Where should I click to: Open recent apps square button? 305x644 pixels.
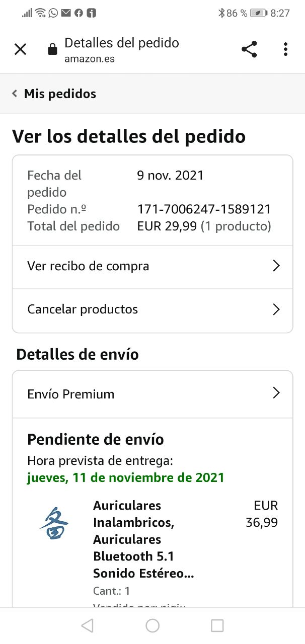pos(217,625)
